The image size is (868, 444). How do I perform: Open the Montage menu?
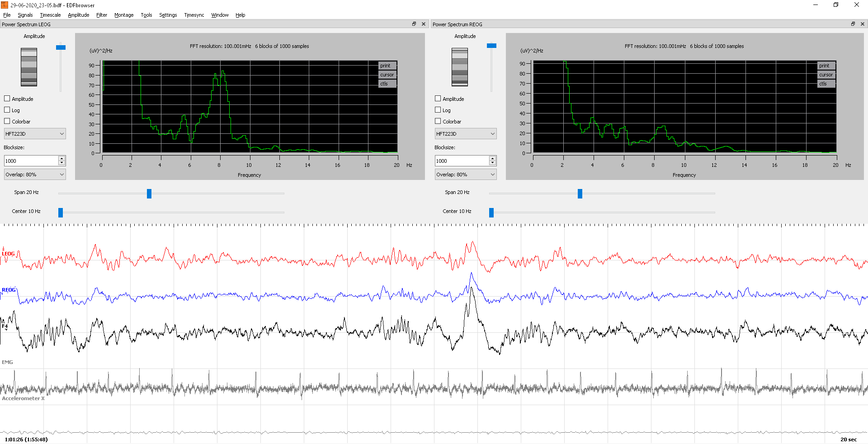pos(124,15)
